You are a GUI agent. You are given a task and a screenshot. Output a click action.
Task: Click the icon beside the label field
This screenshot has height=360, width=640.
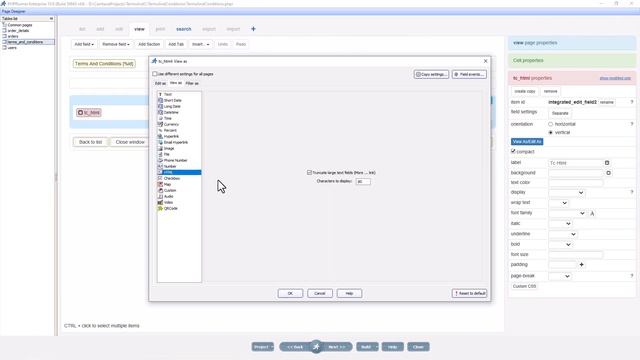pyautogui.click(x=607, y=163)
